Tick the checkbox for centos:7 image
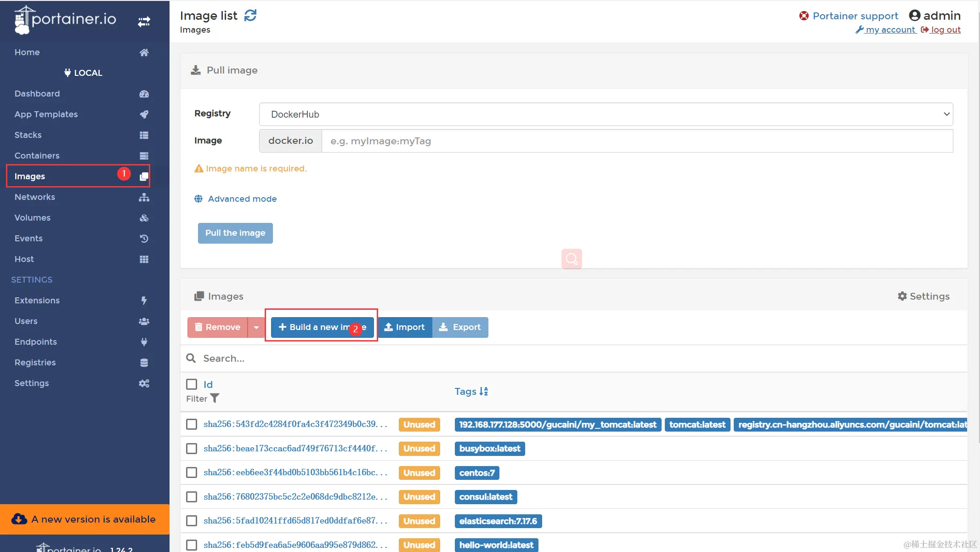 192,472
